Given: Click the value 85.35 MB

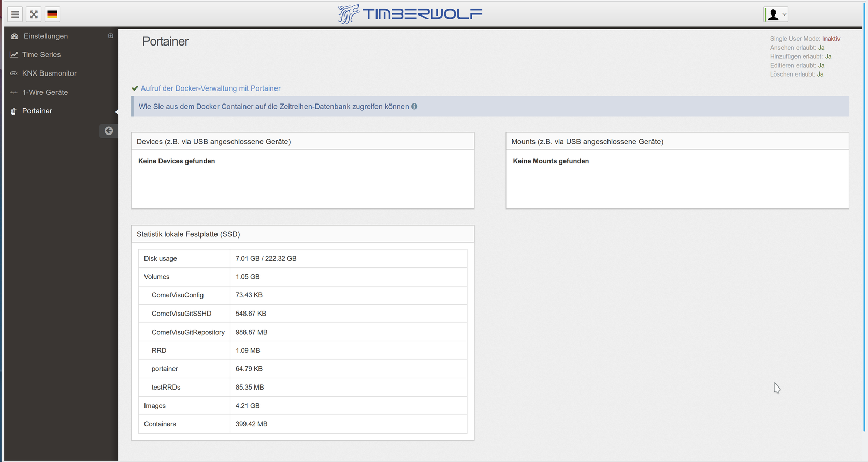Looking at the screenshot, I should (250, 388).
